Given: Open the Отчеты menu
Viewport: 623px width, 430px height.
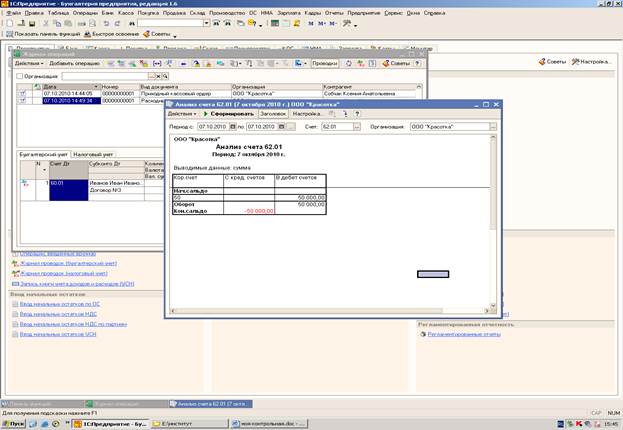Looking at the screenshot, I should point(334,13).
